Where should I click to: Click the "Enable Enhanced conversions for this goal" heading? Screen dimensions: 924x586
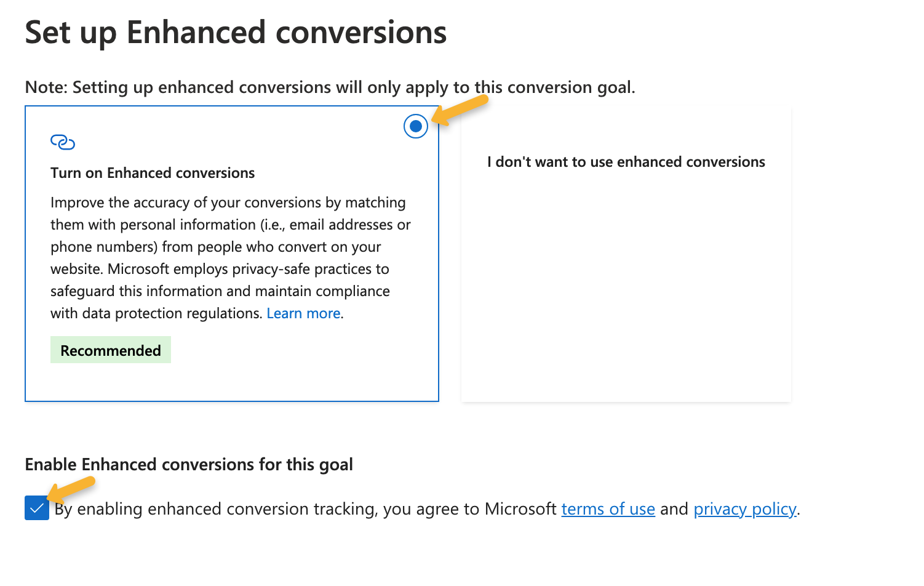189,464
